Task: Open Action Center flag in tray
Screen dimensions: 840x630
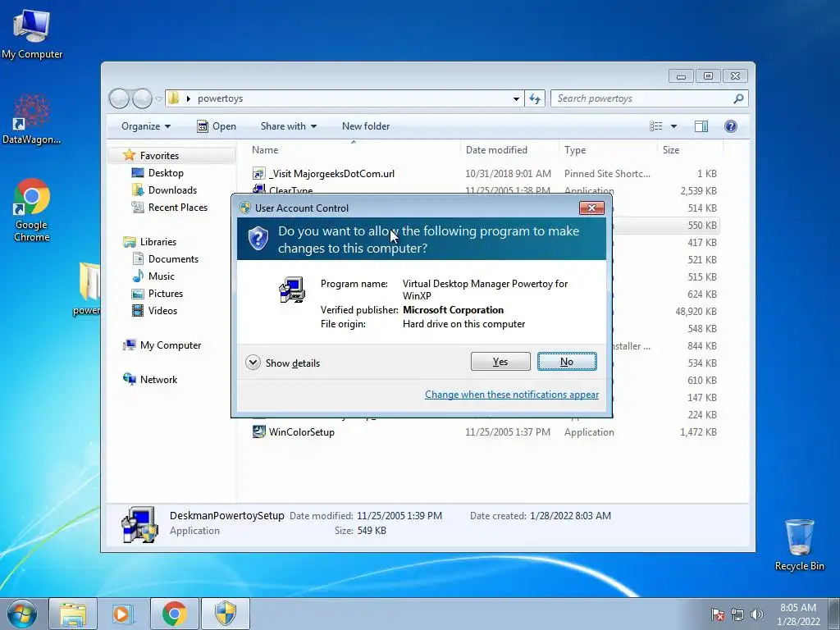Action: point(718,614)
